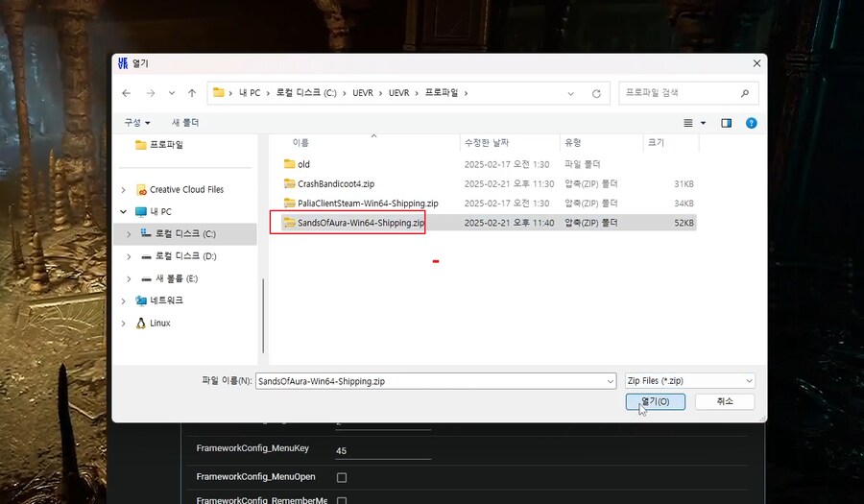Click the network icon in sidebar
This screenshot has width=864, height=504.
pos(141,300)
